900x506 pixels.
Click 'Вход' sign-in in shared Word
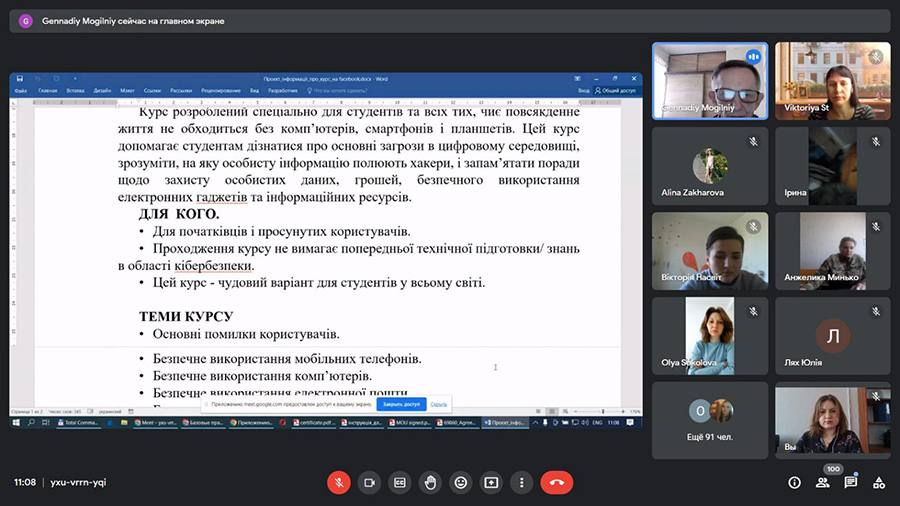coord(584,91)
